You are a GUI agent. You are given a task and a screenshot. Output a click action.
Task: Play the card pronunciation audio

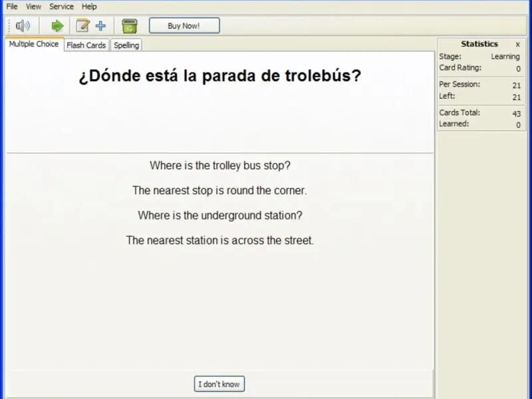[23, 26]
